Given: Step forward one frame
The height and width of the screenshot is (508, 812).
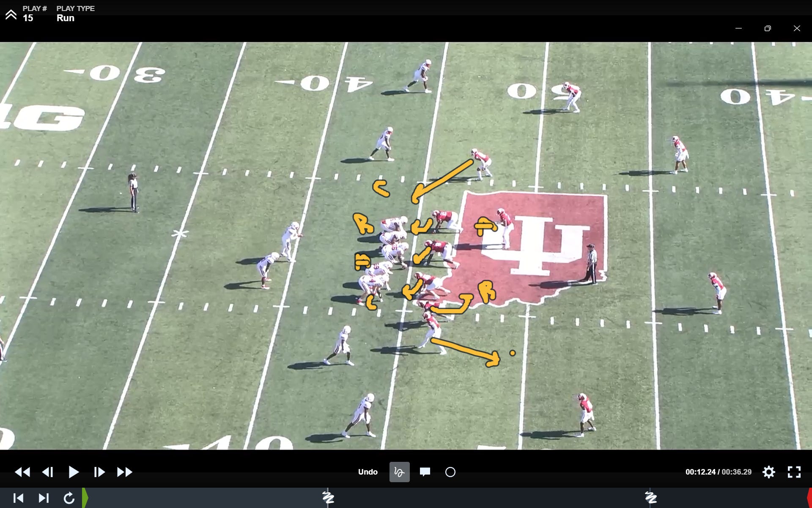Looking at the screenshot, I should point(99,472).
